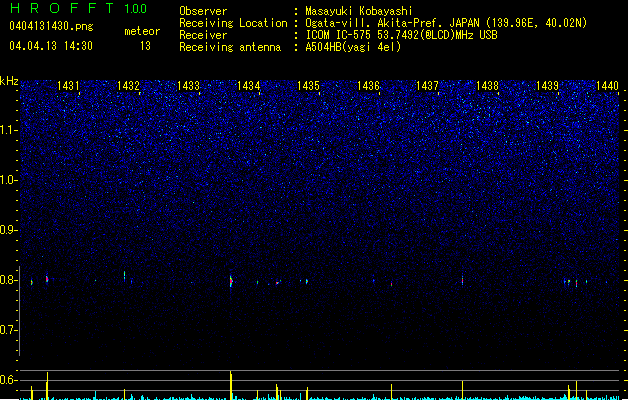Screen dimensions: 629x400
Task: Select the filename 0404131430.png
Action: coord(51,26)
